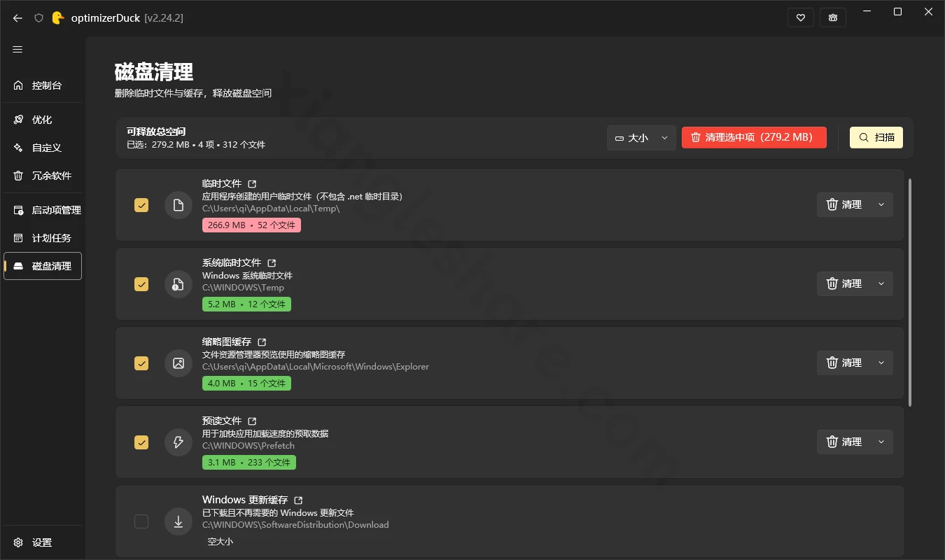Click the path C:\WINDOWS\SoftwareDistribution\Download
The width and height of the screenshot is (945, 560).
point(295,525)
